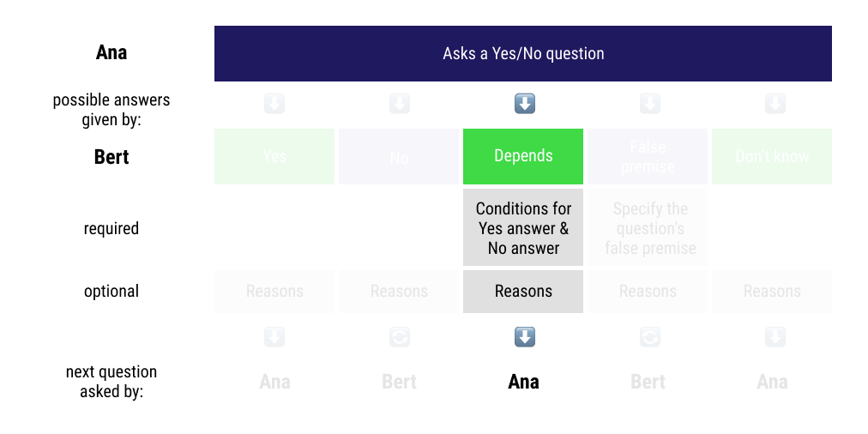Click the faded arrow above Don't know
This screenshot has height=434, width=868.
pos(775,104)
